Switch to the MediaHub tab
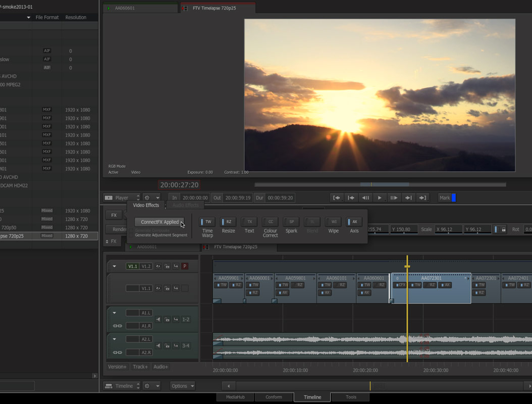This screenshot has height=404, width=532. [x=235, y=397]
